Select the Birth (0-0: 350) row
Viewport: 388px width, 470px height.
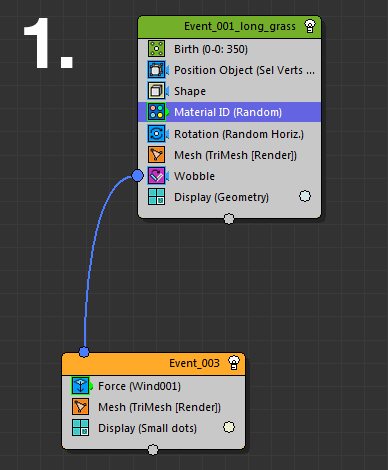pos(230,49)
